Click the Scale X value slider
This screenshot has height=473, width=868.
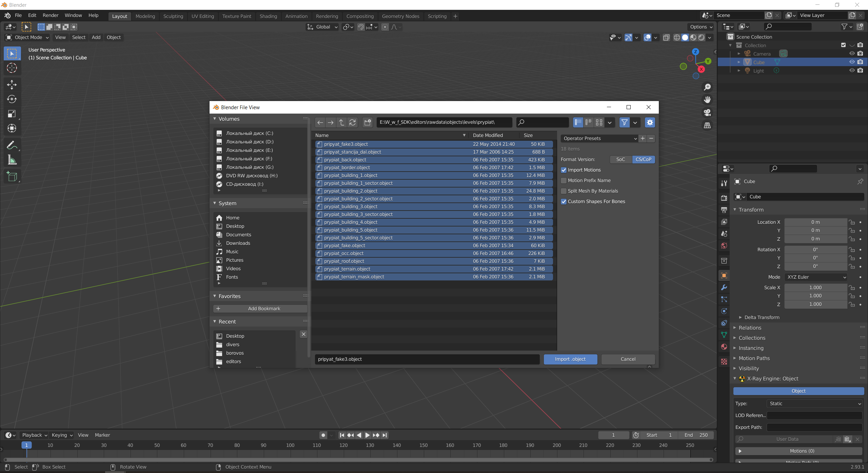pos(815,288)
